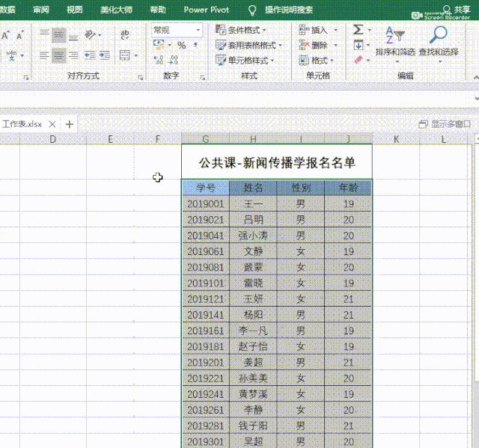Decrease the cell indent
This screenshot has width=479, height=448.
[90, 55]
